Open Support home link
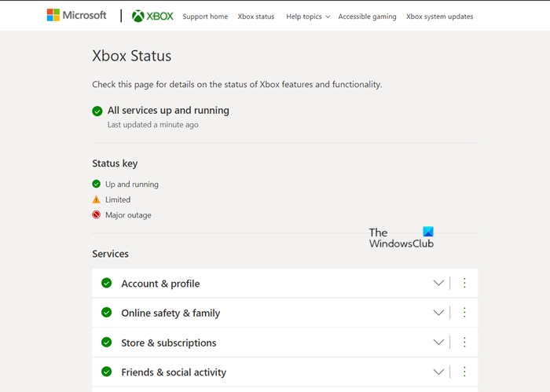Image resolution: width=550 pixels, height=392 pixels. pyautogui.click(x=205, y=16)
